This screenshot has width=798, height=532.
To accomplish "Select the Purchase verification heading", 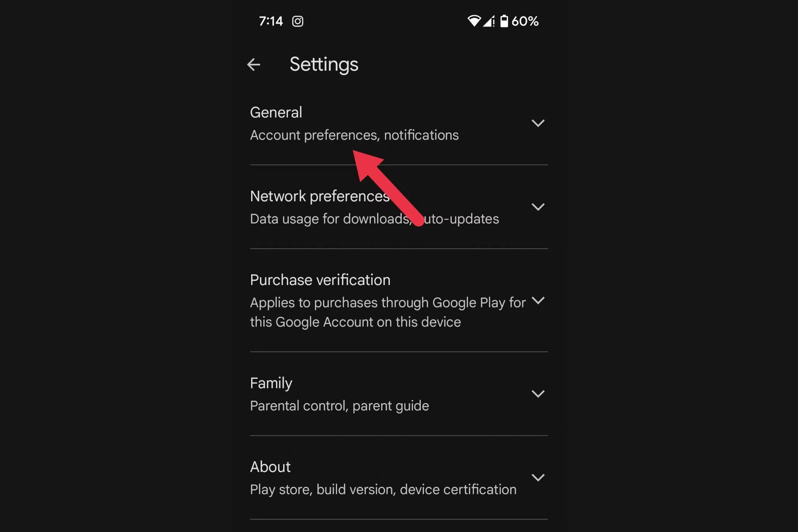I will (x=320, y=280).
